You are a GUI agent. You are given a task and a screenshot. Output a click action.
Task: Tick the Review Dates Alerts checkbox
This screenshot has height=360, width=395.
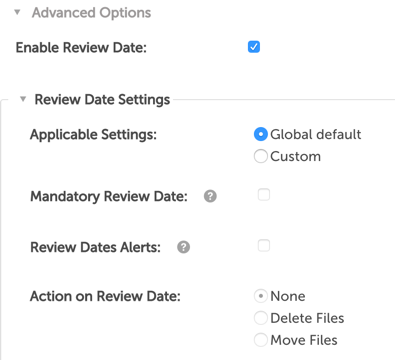pyautogui.click(x=264, y=246)
